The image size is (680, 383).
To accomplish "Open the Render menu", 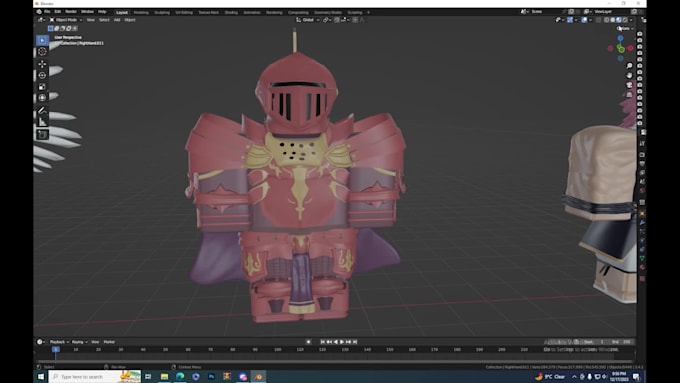I will (x=71, y=12).
